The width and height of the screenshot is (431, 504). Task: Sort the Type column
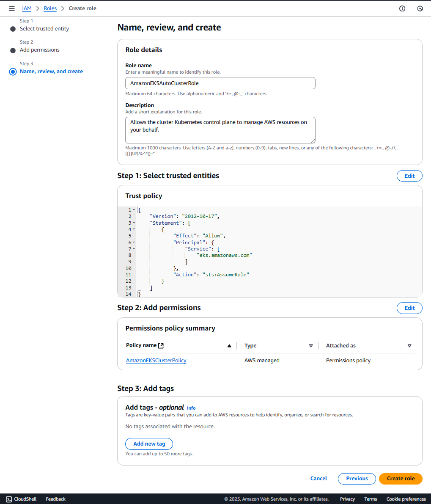(311, 346)
